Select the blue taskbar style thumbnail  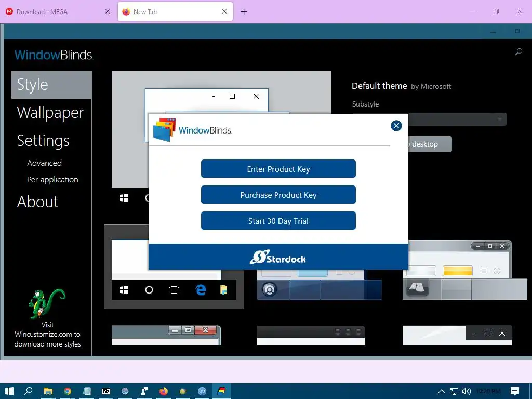(320, 285)
